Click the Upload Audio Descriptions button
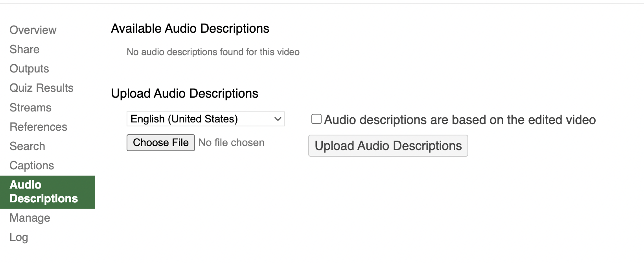The image size is (644, 263). pyautogui.click(x=388, y=146)
